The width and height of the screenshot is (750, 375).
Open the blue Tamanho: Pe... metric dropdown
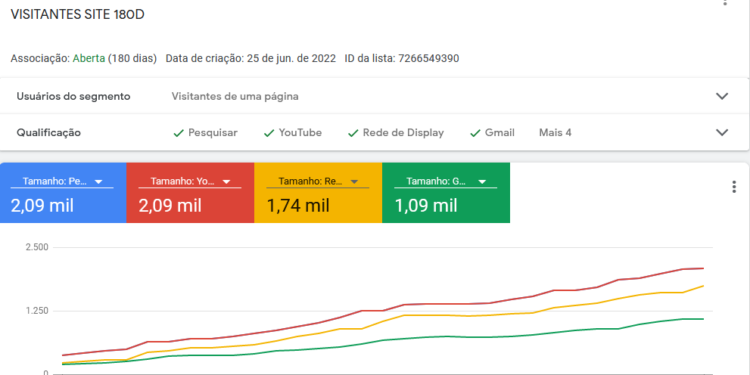pos(62,182)
